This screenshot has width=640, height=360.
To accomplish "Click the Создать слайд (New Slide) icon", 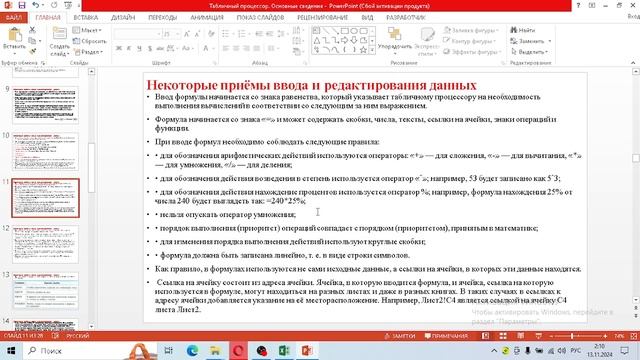I will [59, 34].
